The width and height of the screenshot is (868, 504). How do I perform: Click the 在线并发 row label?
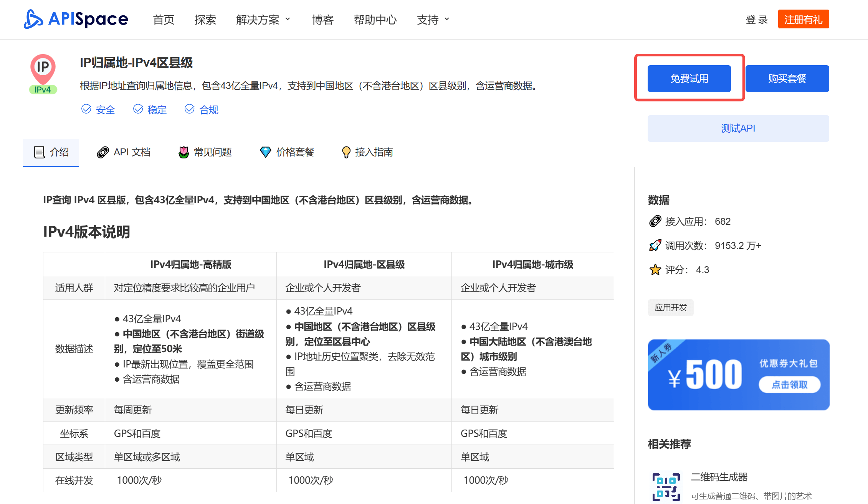tap(74, 480)
